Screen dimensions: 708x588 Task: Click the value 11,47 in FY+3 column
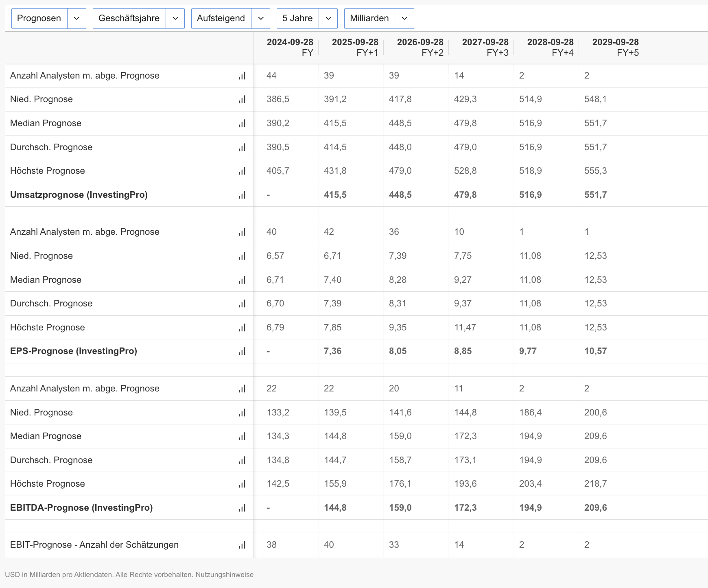pyautogui.click(x=465, y=328)
